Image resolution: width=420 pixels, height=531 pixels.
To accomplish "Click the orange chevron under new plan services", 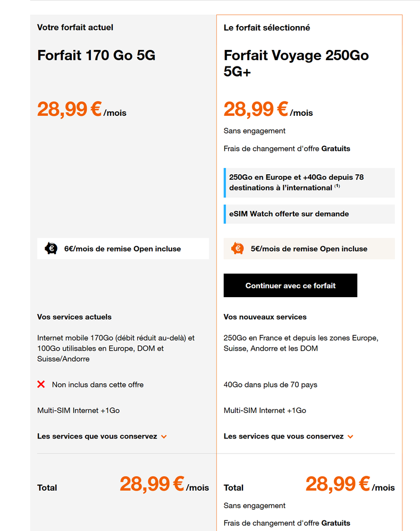I will click(x=350, y=436).
